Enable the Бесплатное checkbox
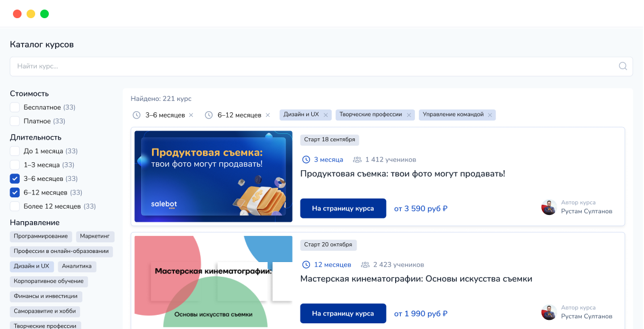The width and height of the screenshot is (644, 329). pyautogui.click(x=15, y=107)
